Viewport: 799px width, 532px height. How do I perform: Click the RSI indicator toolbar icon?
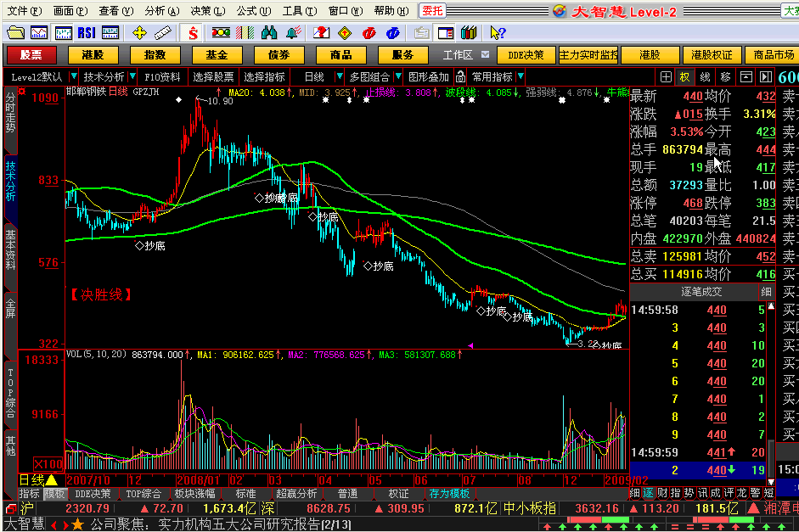87,33
